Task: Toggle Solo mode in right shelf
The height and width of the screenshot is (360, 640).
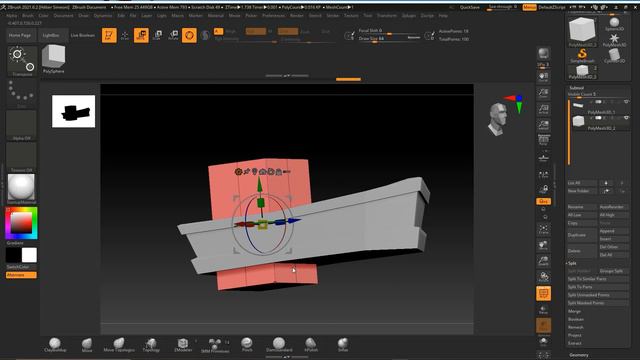Action: (x=543, y=341)
